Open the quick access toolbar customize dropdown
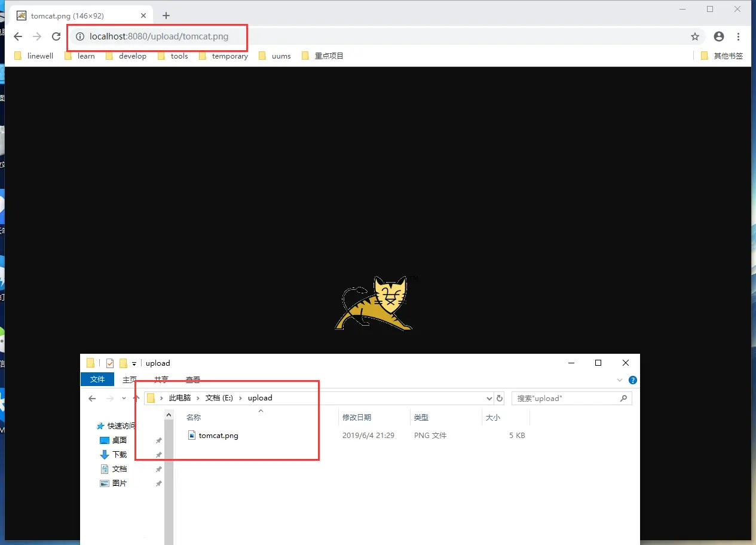This screenshot has width=756, height=545. click(134, 363)
